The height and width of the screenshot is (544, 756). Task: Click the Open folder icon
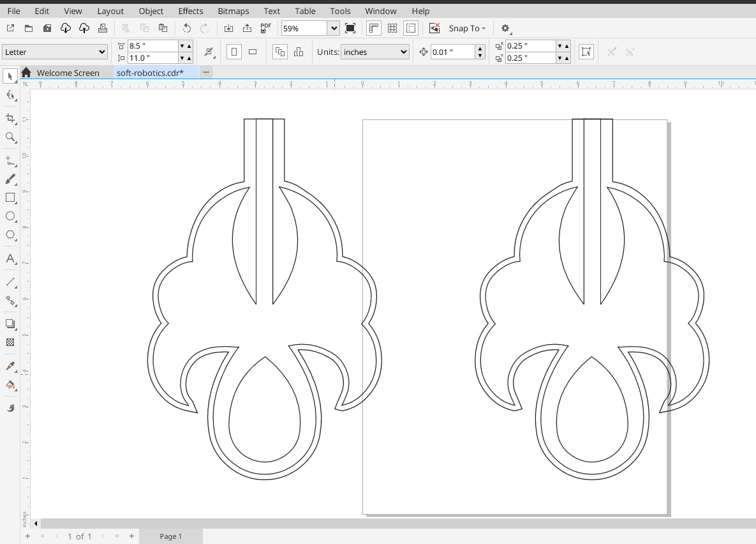(x=29, y=29)
